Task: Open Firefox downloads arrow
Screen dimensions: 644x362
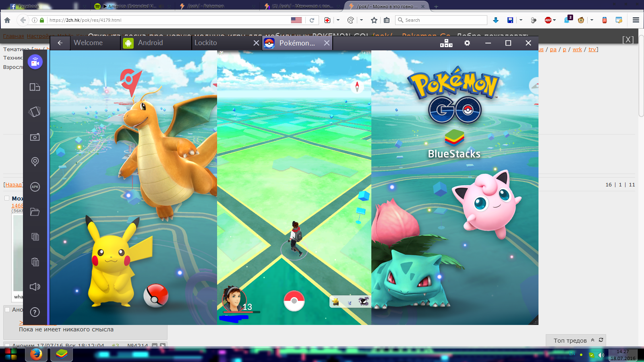Action: 496,20
